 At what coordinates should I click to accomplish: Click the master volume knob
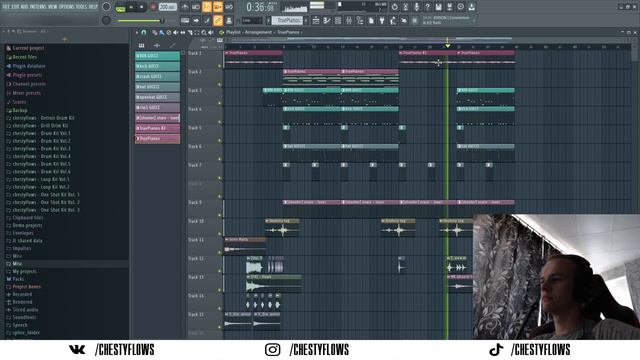(106, 7)
